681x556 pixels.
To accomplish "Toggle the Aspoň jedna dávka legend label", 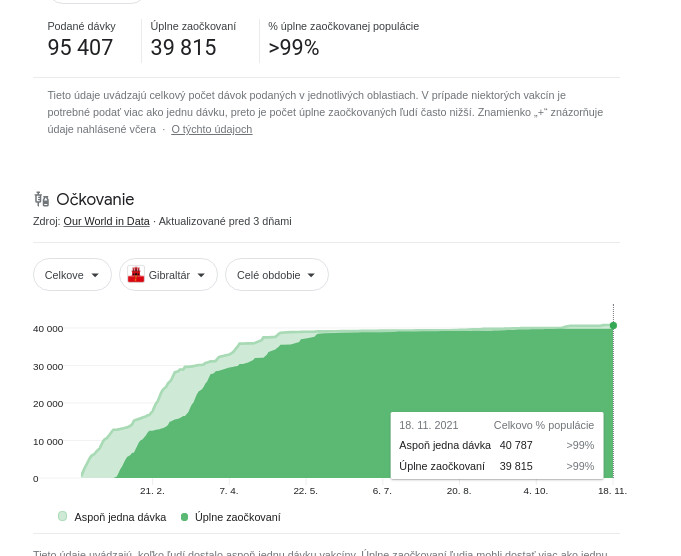I will tap(120, 517).
